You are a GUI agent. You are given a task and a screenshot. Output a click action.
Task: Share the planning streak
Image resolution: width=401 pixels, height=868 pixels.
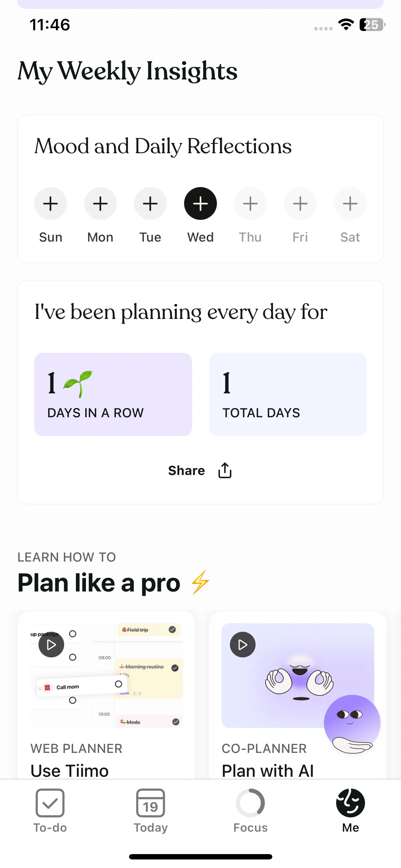coord(186,471)
